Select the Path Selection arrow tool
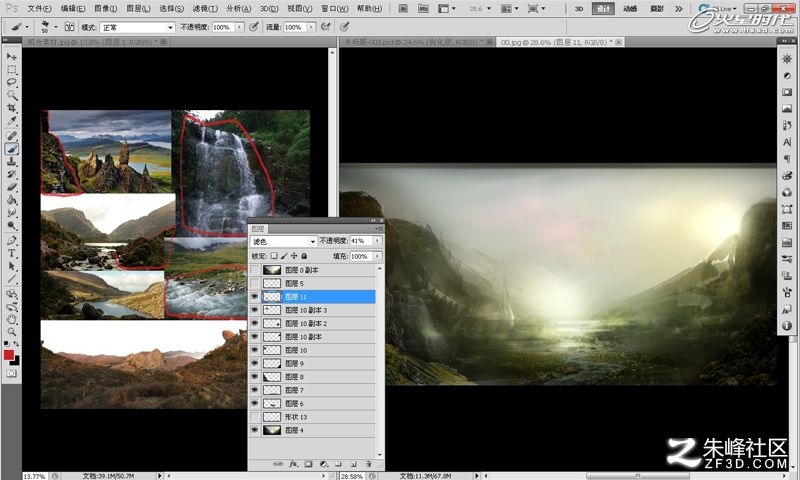 tap(12, 266)
